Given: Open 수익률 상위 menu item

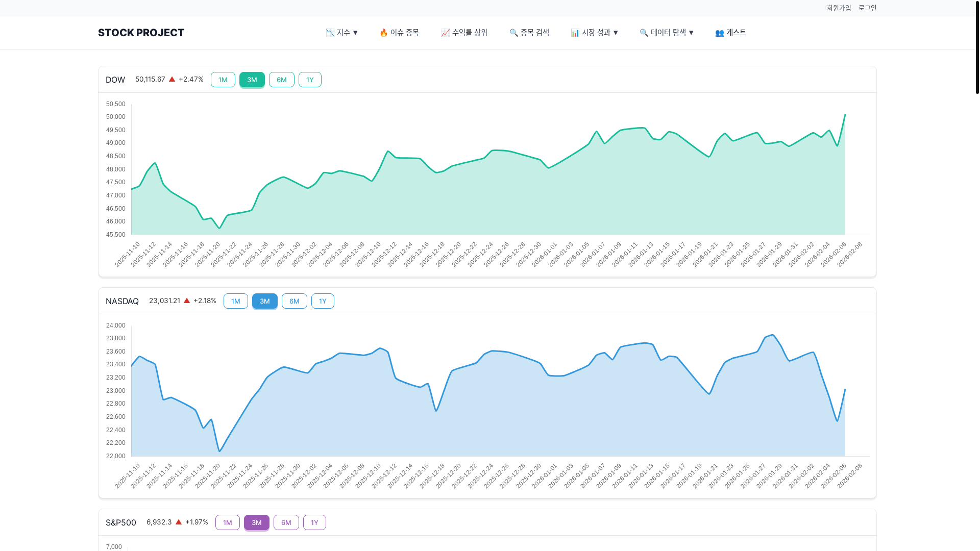Looking at the screenshot, I should pos(464,33).
